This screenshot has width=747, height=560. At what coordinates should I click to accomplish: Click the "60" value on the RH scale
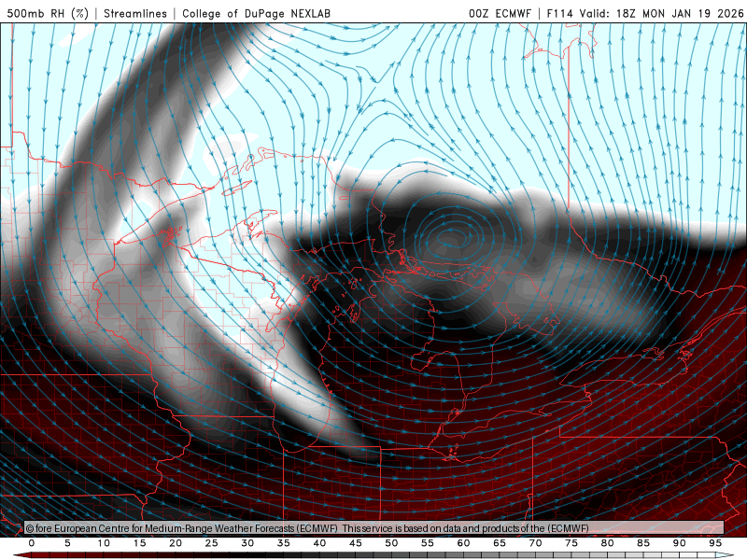click(463, 543)
